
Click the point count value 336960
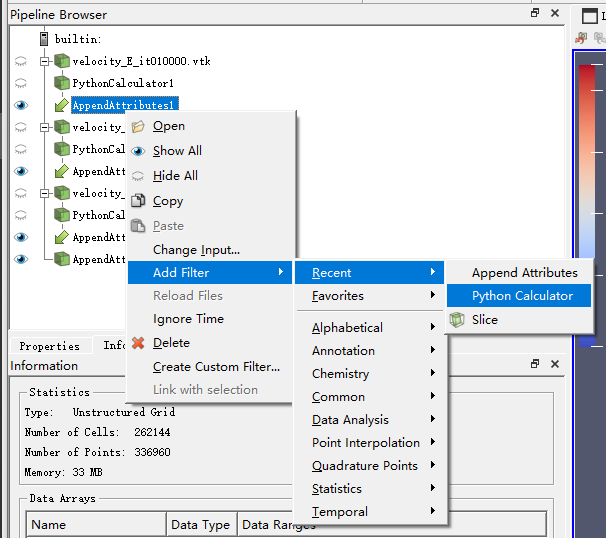pos(152,452)
